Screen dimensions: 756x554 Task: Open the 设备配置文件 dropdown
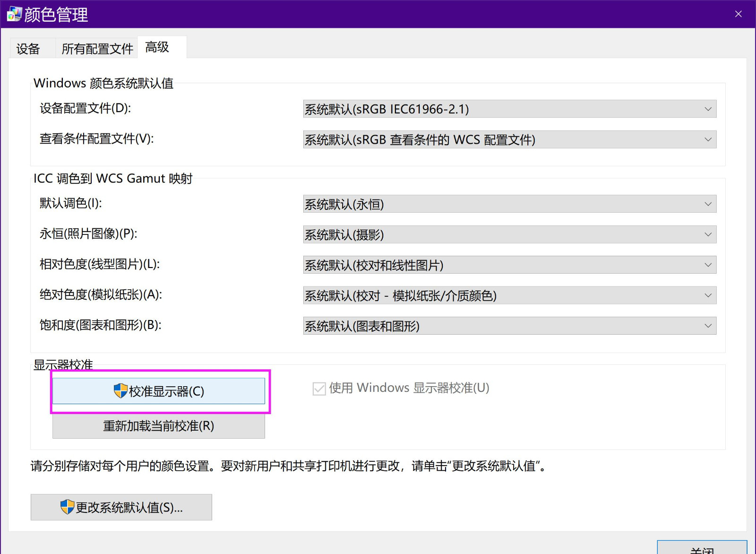point(510,109)
